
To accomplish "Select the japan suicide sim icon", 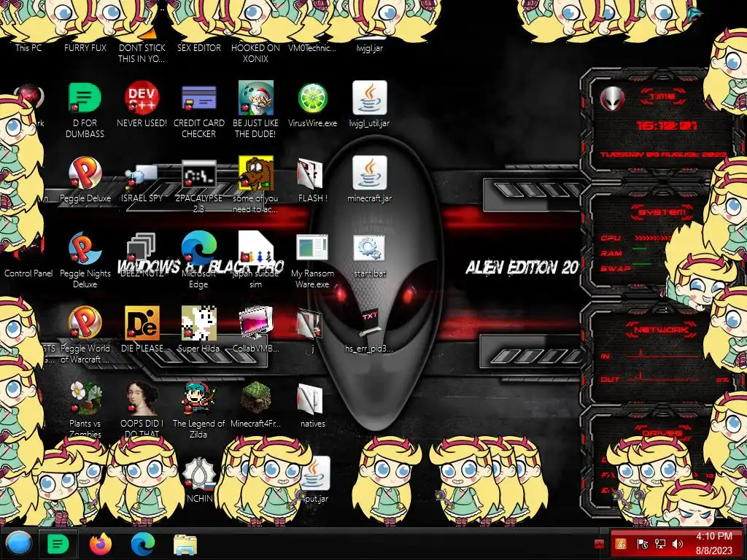I will (x=256, y=248).
